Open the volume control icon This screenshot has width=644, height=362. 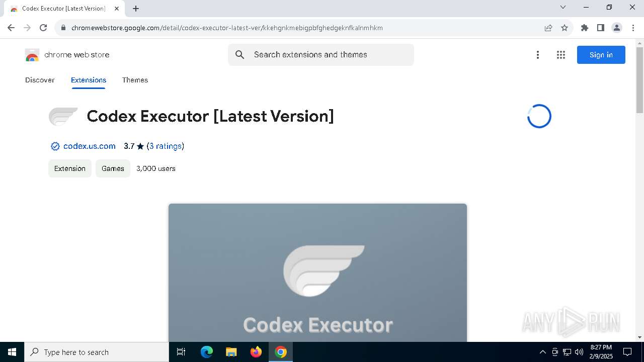point(579,352)
